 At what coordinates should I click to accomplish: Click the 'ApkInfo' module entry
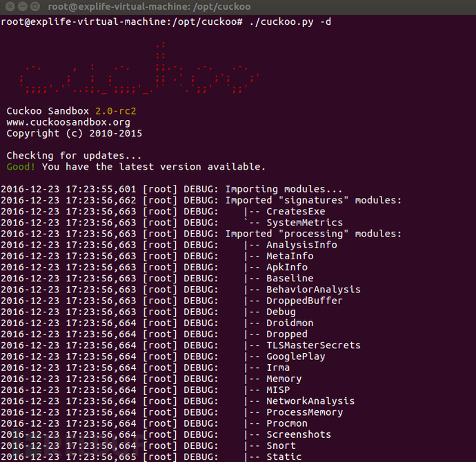pos(287,268)
